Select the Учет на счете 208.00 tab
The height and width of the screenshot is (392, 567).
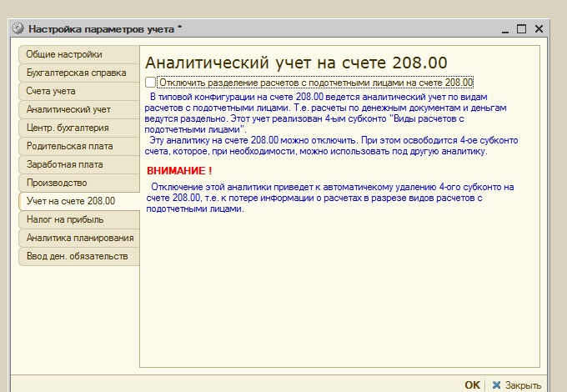coord(79,201)
